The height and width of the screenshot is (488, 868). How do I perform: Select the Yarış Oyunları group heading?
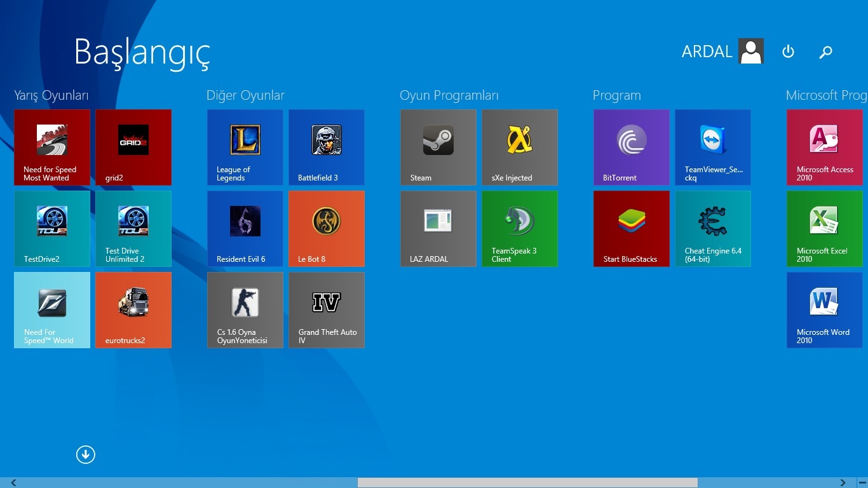(51, 95)
